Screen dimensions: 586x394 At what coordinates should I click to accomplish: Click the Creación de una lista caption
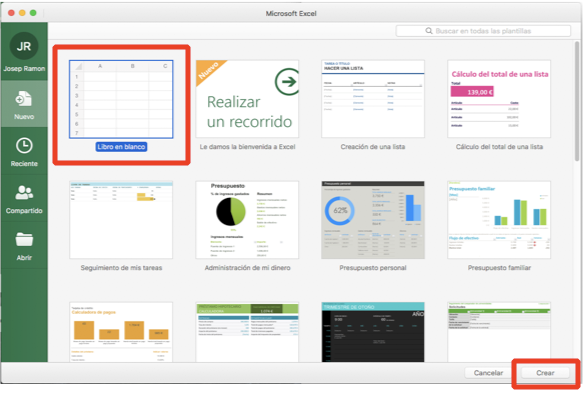tap(373, 147)
